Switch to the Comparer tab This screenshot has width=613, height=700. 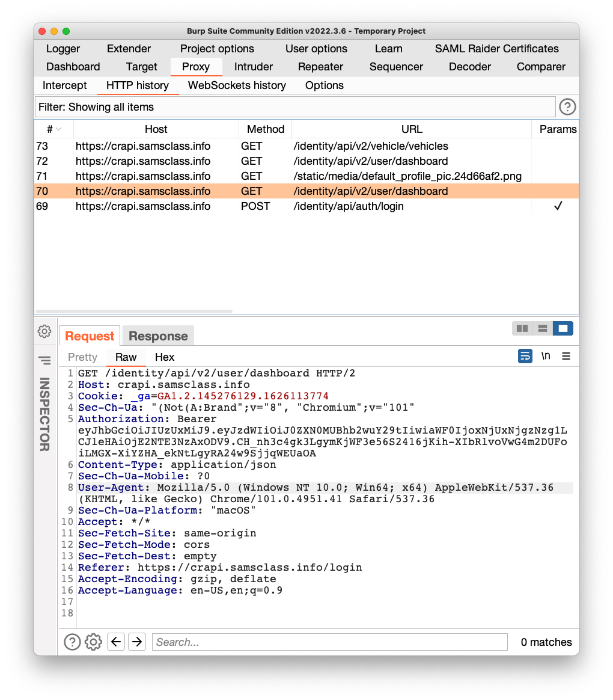point(541,67)
